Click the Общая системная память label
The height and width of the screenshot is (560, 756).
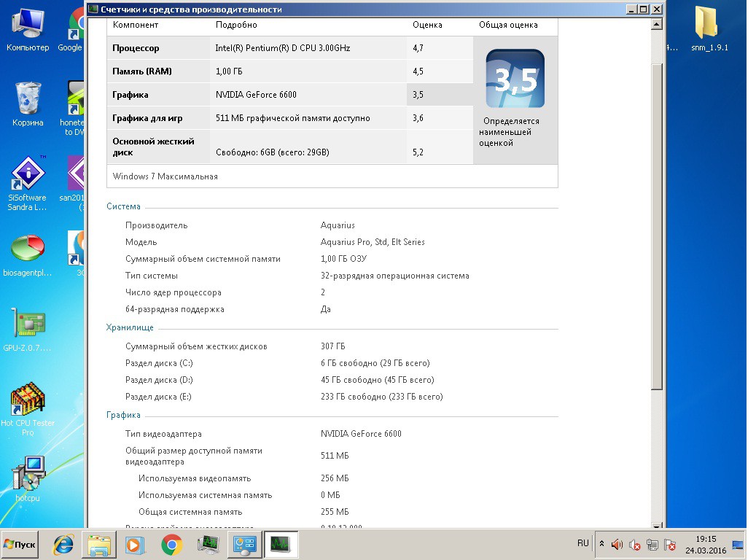[190, 513]
